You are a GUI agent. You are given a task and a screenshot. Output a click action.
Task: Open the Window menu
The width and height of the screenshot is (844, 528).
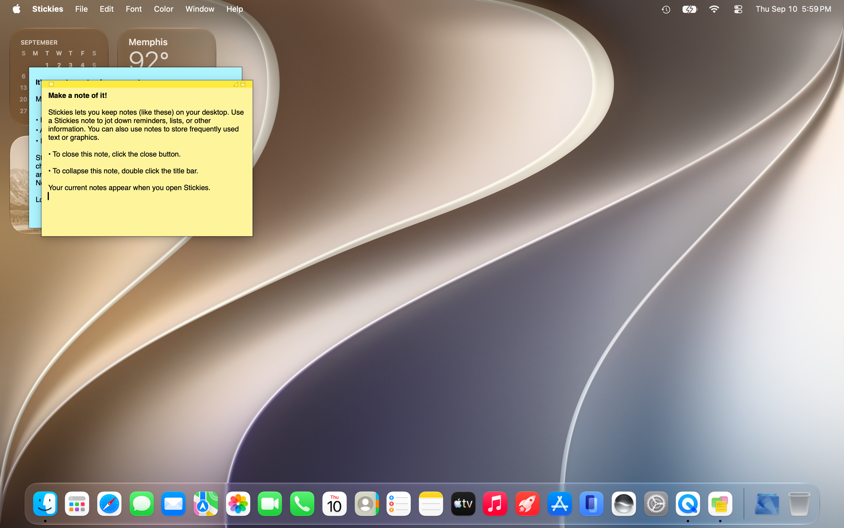click(200, 9)
